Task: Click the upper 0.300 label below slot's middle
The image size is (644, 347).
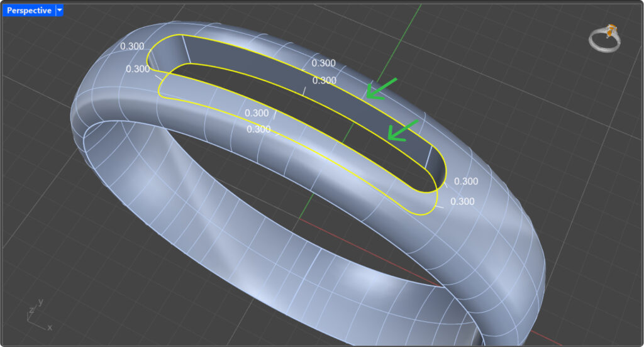Action: click(257, 113)
